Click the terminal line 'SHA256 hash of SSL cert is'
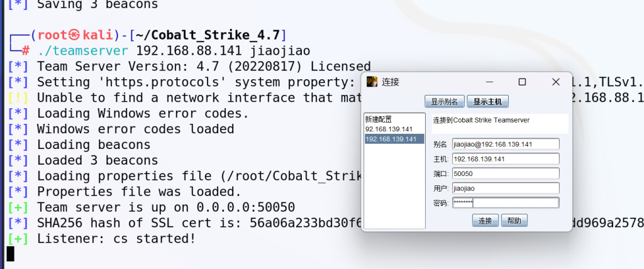Image resolution: width=644 pixels, height=269 pixels. pos(139,222)
